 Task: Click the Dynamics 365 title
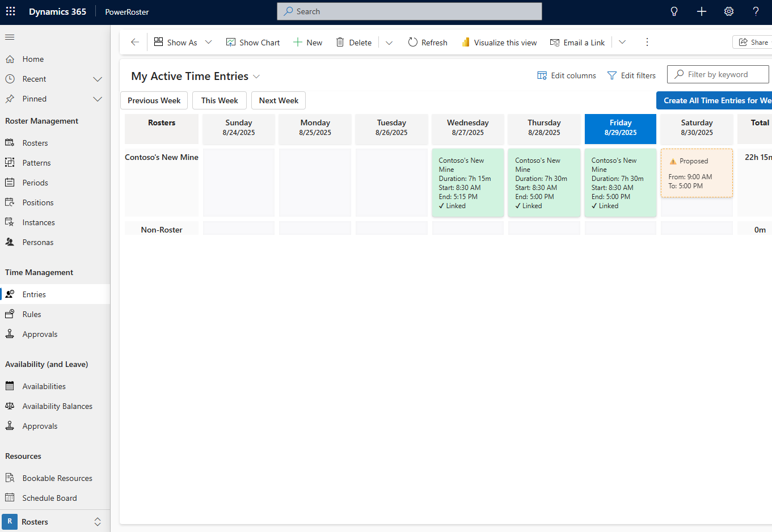coord(57,11)
